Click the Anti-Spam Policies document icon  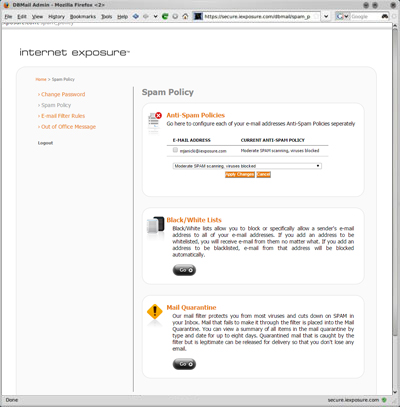point(155,122)
